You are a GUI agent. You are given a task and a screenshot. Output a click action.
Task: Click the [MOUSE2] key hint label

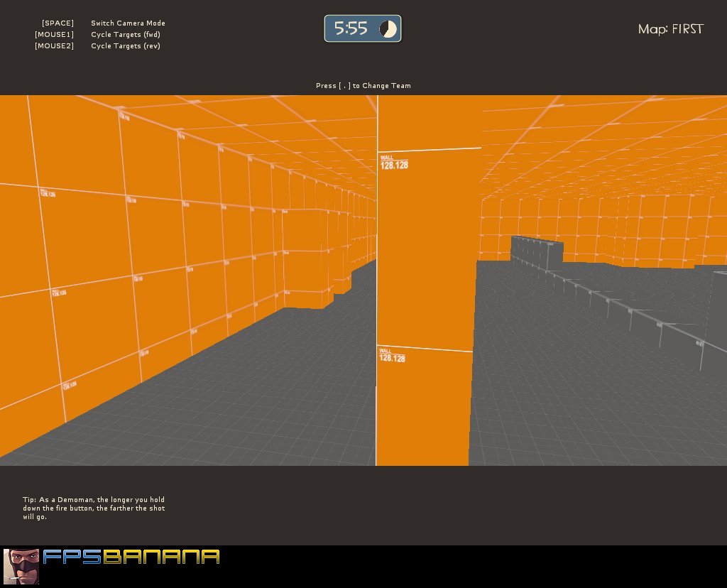coord(54,46)
